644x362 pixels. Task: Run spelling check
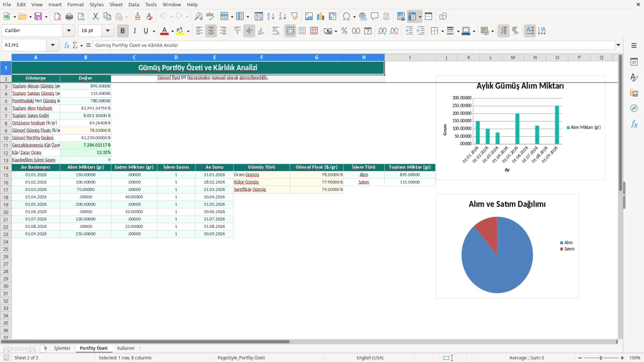210,17
